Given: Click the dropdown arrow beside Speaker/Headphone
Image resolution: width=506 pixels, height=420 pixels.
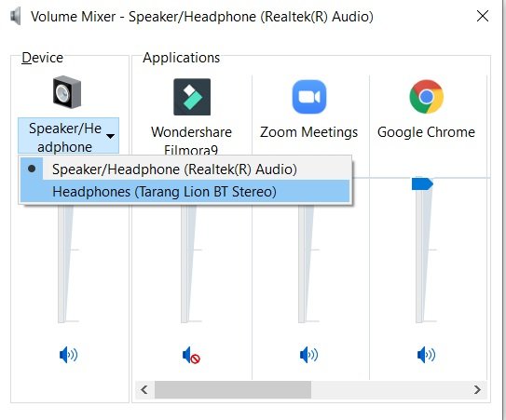Looking at the screenshot, I should click(110, 136).
